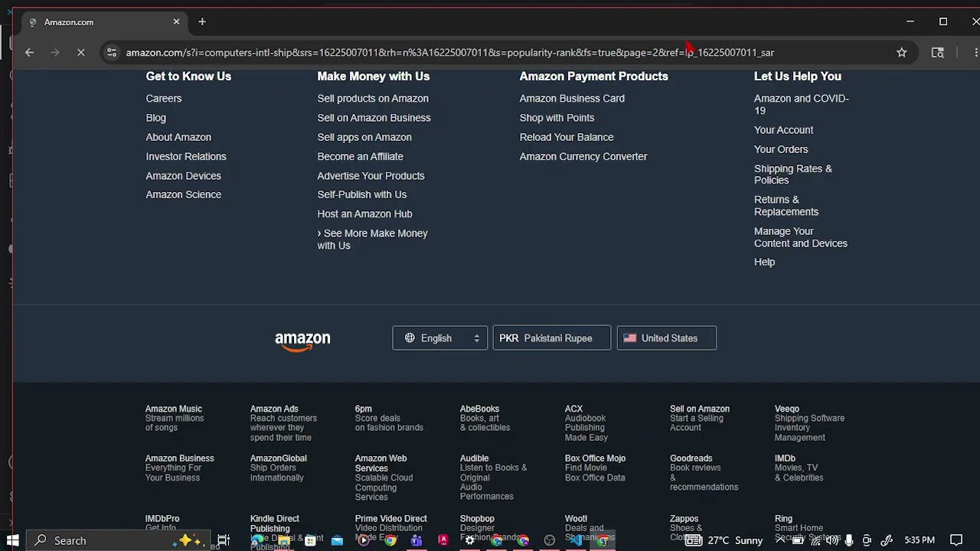This screenshot has height=551, width=980.
Task: Open Windows Task View
Action: point(224,540)
